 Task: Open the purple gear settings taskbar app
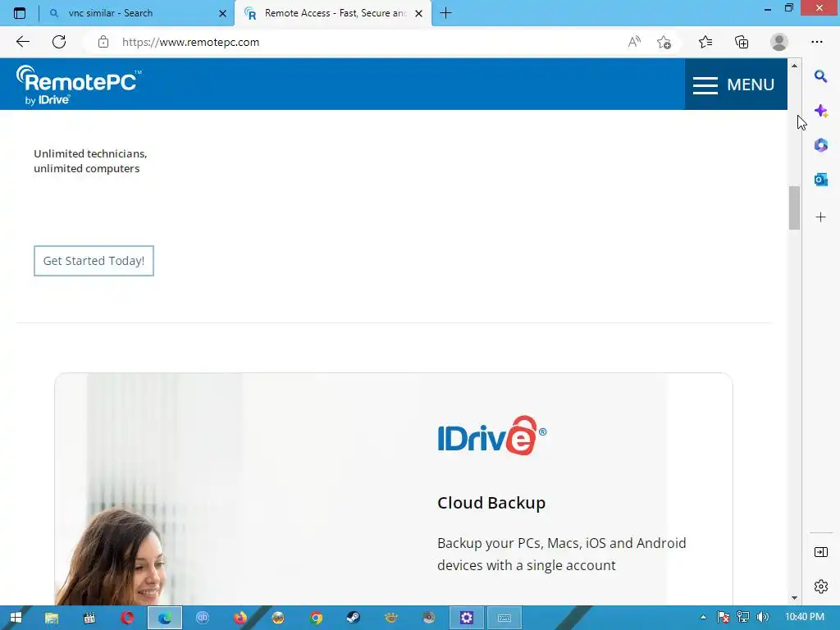(x=467, y=618)
